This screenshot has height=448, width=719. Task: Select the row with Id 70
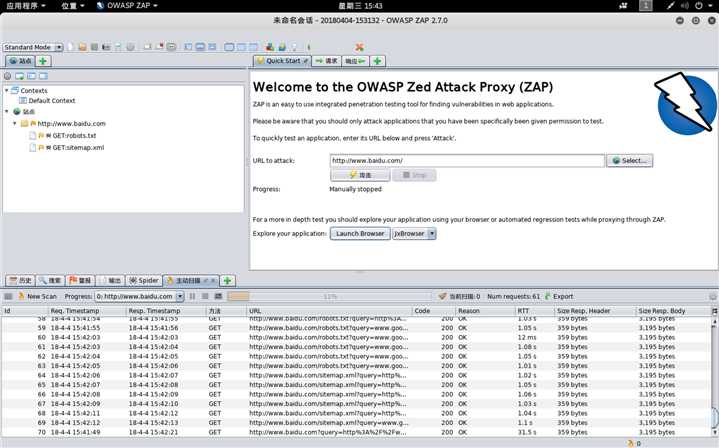point(358,432)
